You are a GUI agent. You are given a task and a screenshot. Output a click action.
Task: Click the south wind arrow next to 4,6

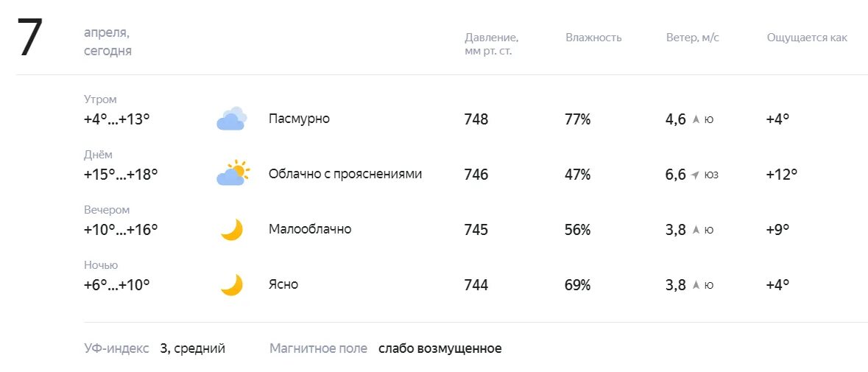(x=696, y=119)
